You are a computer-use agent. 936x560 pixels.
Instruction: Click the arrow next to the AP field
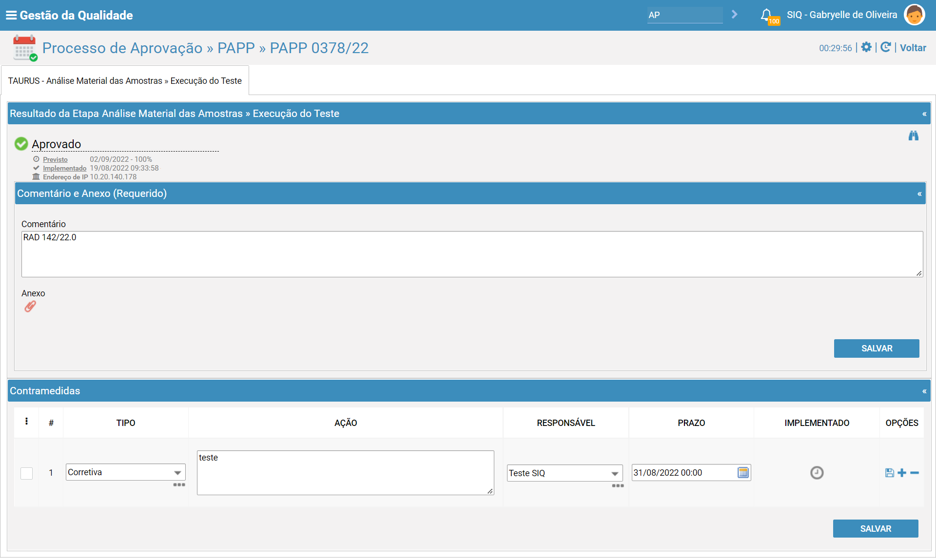734,15
